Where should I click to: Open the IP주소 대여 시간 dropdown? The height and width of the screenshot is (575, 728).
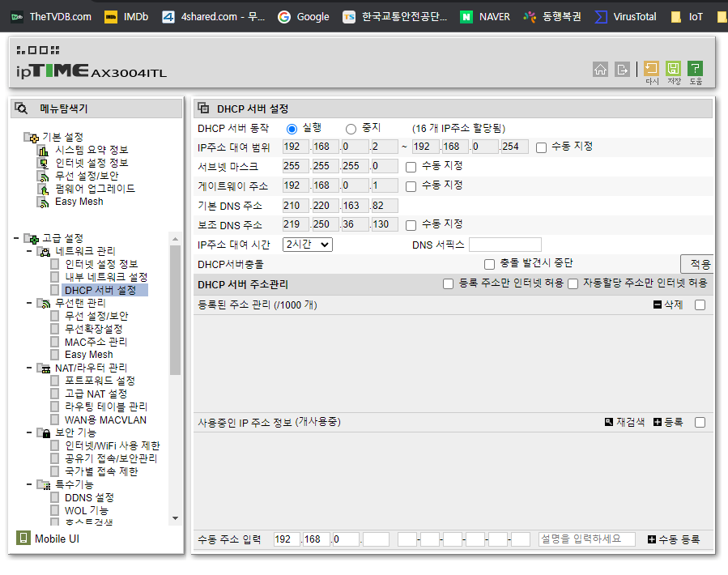[308, 245]
